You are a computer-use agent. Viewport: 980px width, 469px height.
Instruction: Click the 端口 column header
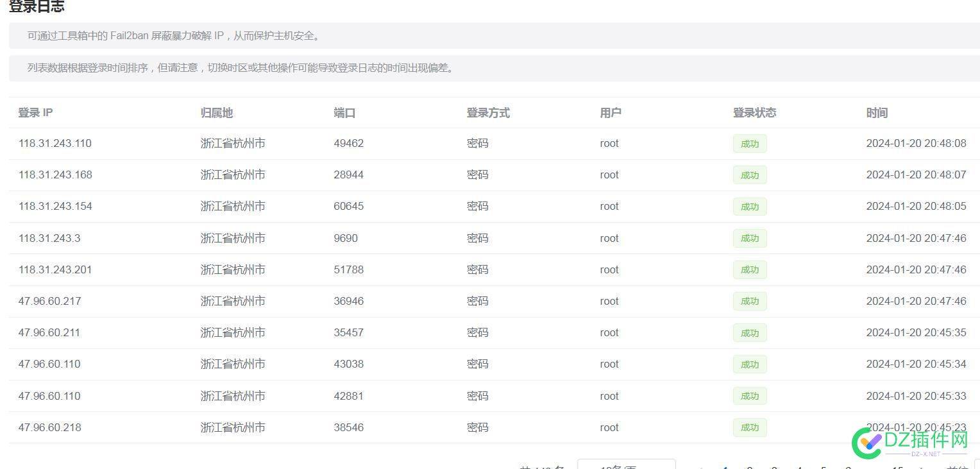pyautogui.click(x=344, y=113)
